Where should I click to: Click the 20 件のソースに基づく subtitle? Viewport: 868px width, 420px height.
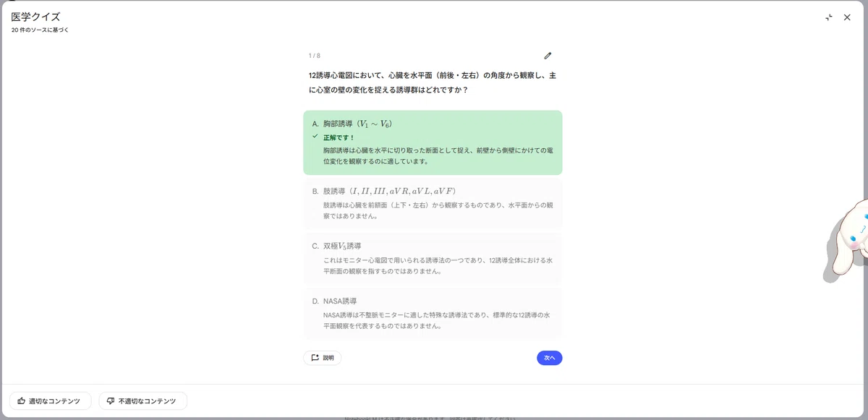(40, 30)
